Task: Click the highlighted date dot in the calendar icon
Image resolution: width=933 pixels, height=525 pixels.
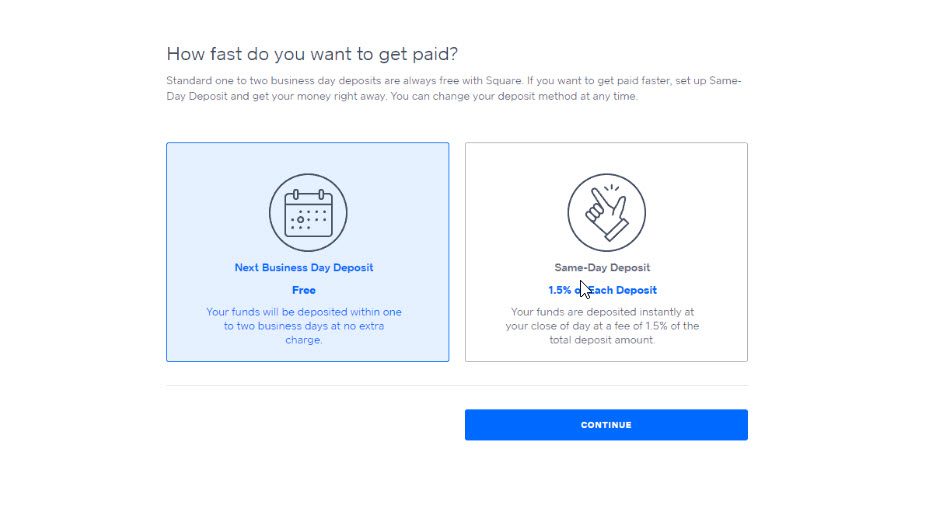Action: click(300, 220)
